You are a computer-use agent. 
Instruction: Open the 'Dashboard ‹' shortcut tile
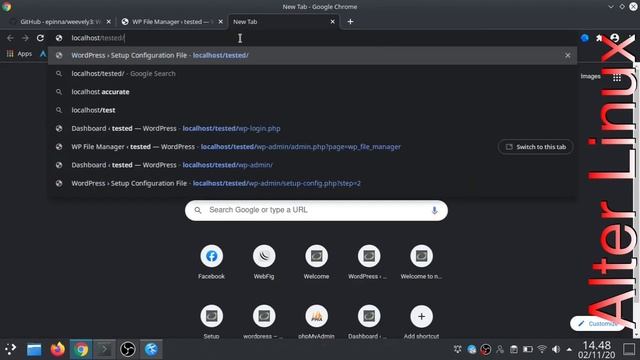[369, 322]
